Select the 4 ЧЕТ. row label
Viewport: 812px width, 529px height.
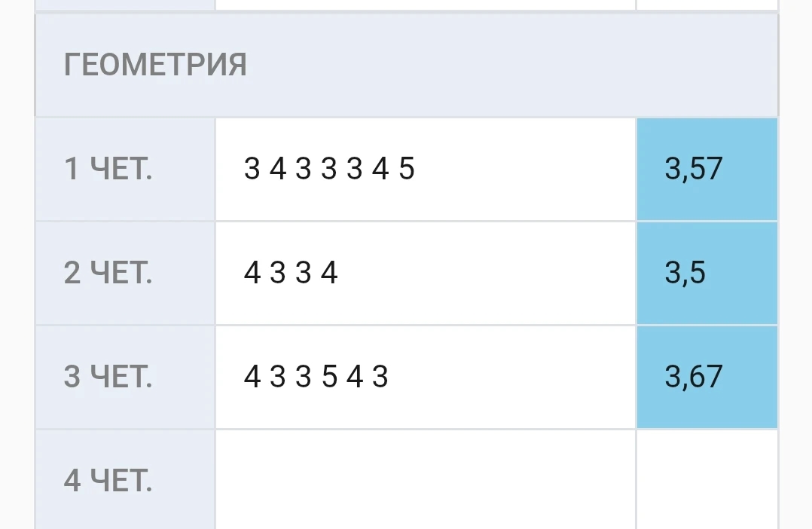[108, 481]
